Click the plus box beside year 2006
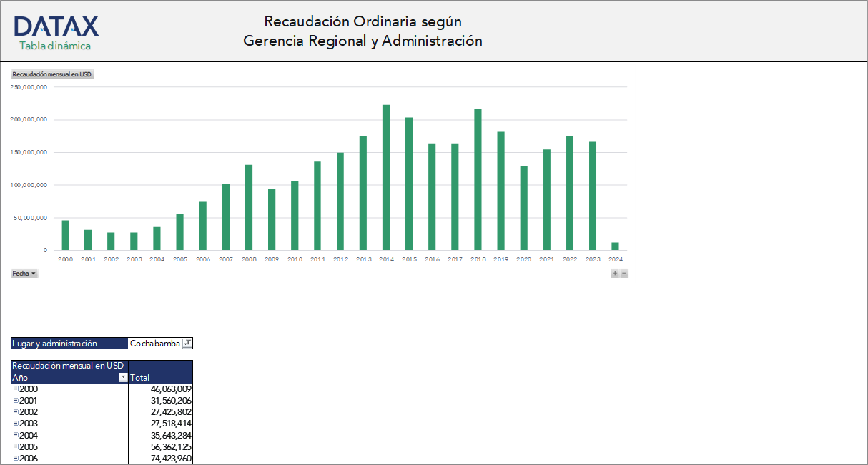Screen dimensions: 868x465 click(x=15, y=458)
